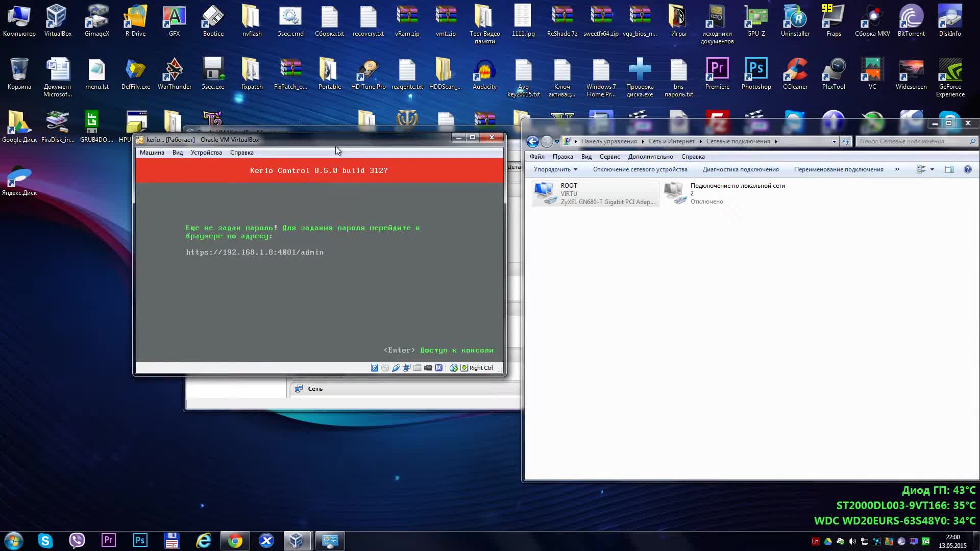Open the Файл menu in Network Connections
Viewport: 980px width, 551px height.
click(x=537, y=157)
